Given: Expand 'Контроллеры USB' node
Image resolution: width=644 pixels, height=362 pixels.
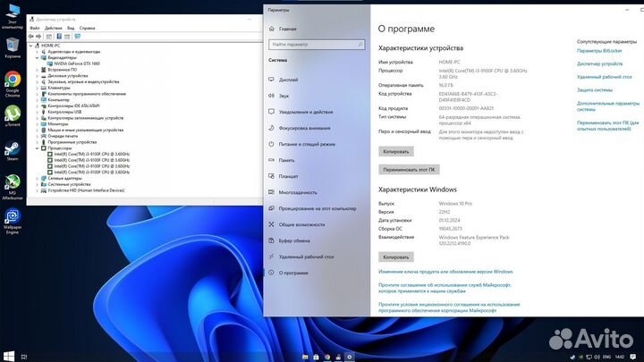Looking at the screenshot, I should [37, 112].
